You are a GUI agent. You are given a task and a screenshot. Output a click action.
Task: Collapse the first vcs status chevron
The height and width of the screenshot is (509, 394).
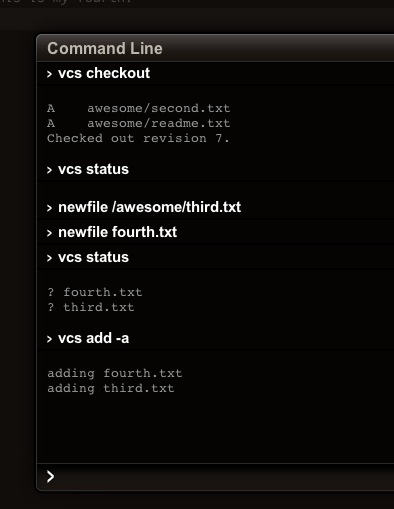49,170
